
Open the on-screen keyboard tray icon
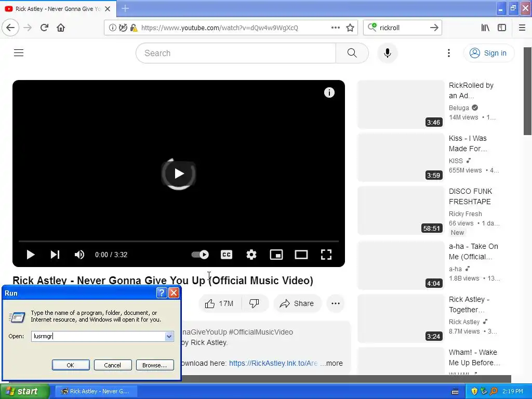click(455, 391)
